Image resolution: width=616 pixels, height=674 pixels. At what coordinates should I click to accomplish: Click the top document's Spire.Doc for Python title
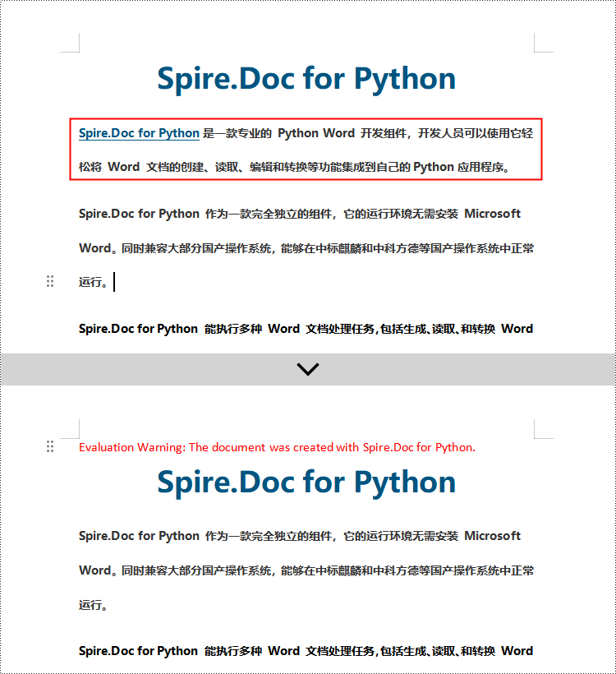click(x=306, y=79)
